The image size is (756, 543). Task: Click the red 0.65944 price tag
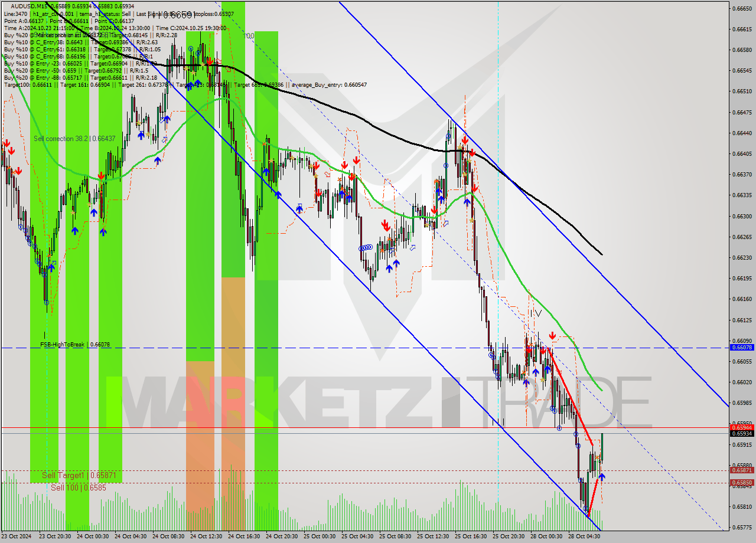pos(743,427)
